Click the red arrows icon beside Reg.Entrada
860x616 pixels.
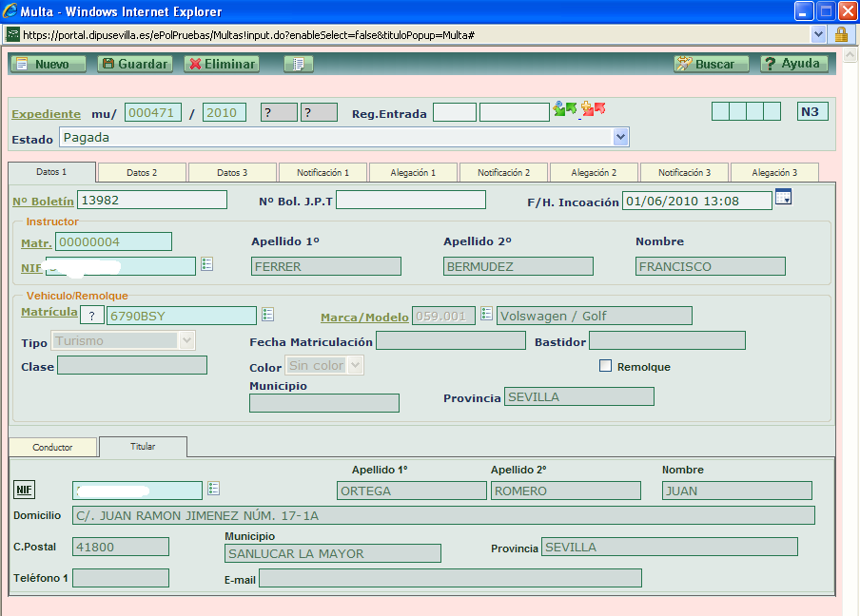pyautogui.click(x=594, y=110)
